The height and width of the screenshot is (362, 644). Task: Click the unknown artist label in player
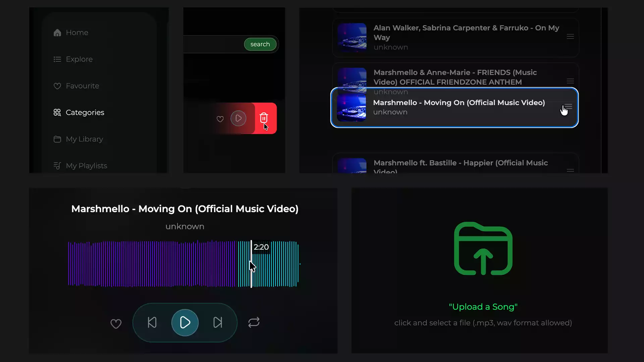(185, 227)
